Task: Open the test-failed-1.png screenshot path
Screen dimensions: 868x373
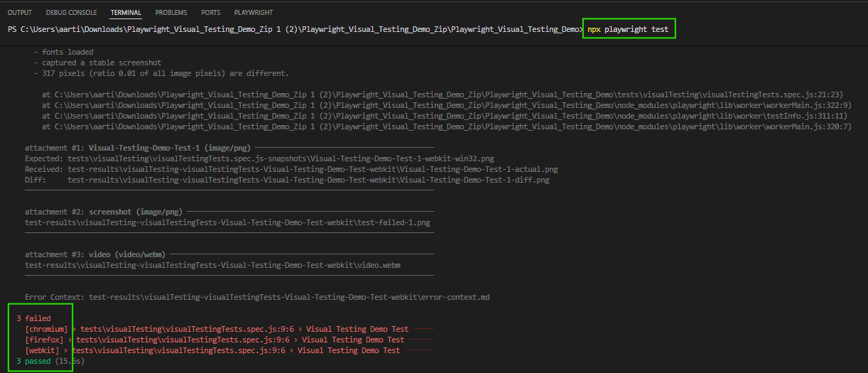Action: tap(227, 222)
